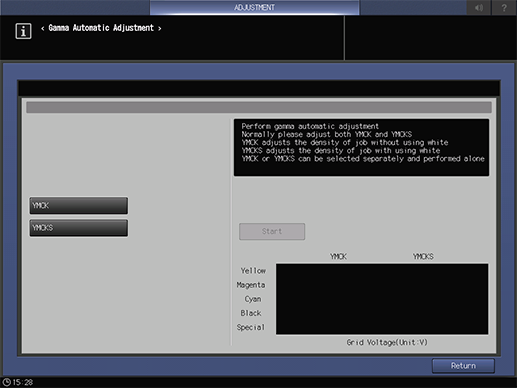This screenshot has width=517, height=388.
Task: Click the clock icon in the status bar
Action: pyautogui.click(x=6, y=382)
